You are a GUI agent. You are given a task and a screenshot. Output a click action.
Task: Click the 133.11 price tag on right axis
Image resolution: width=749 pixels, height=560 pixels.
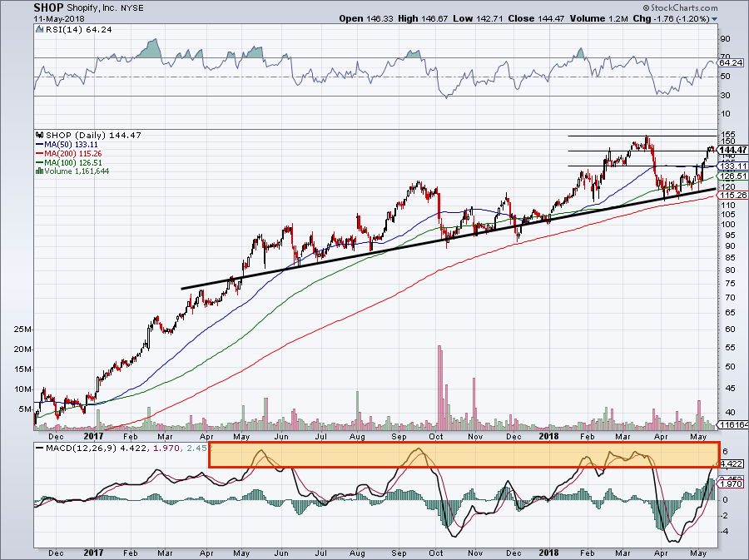733,166
